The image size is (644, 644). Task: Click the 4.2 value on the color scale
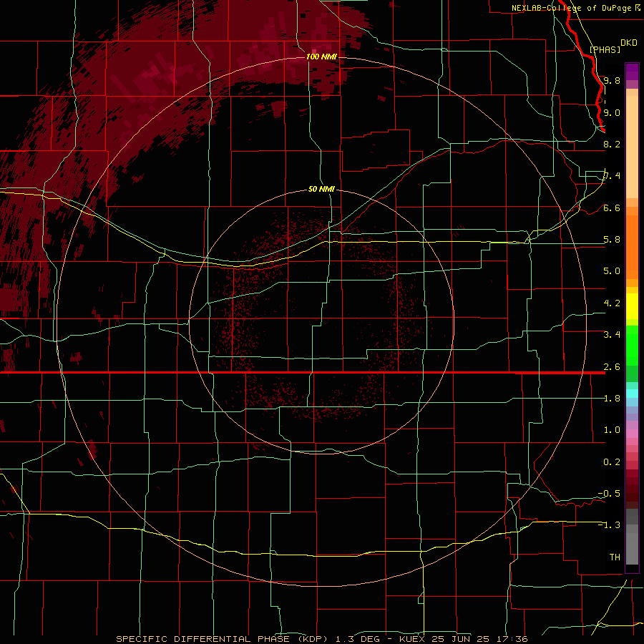[612, 303]
